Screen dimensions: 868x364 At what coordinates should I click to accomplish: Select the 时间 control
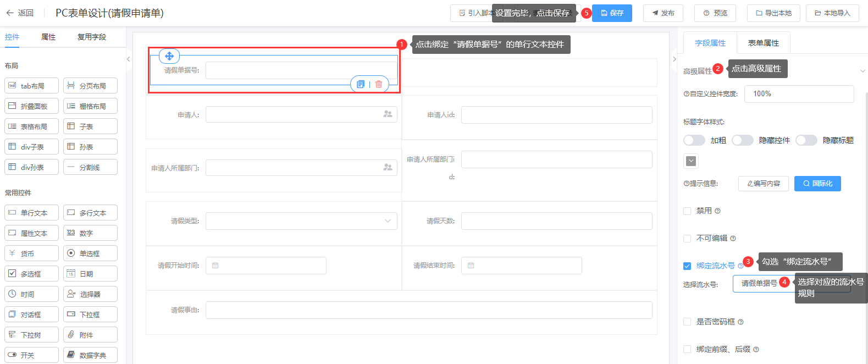31,294
